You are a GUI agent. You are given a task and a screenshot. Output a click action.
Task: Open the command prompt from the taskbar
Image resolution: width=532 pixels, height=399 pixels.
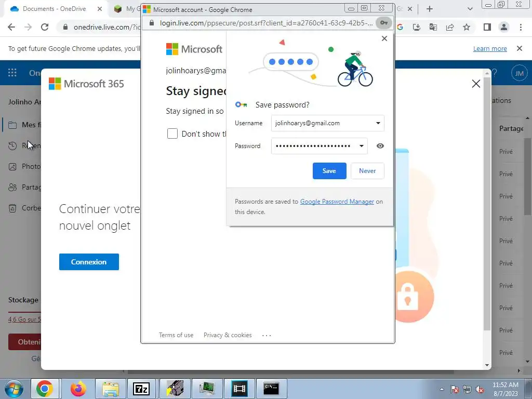pyautogui.click(x=271, y=389)
